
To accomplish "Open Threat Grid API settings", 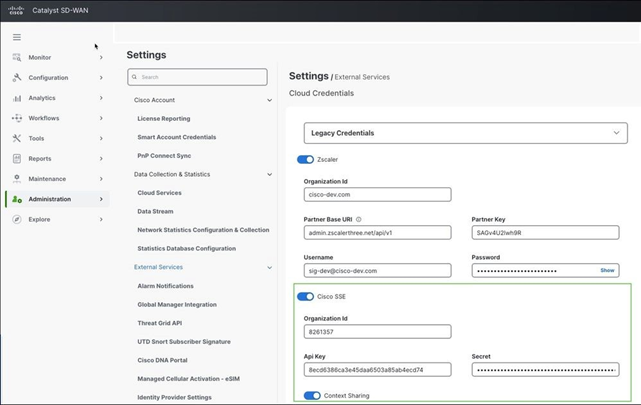I will pos(159,323).
